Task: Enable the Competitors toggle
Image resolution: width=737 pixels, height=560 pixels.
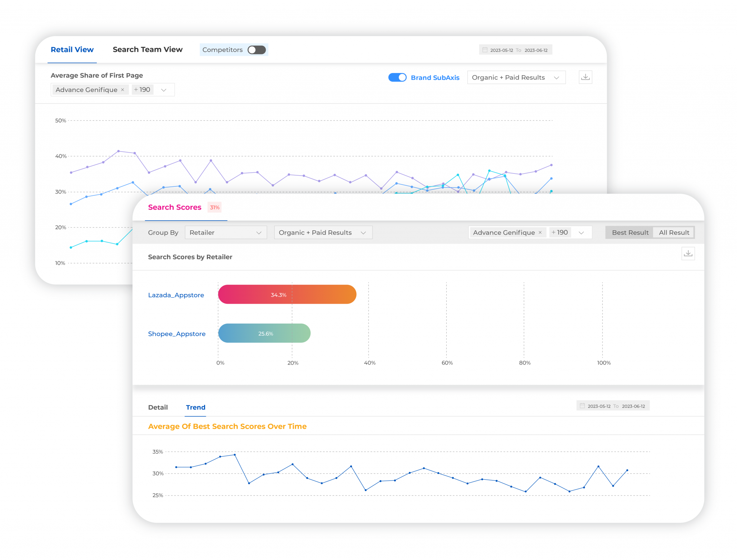Action: click(256, 50)
